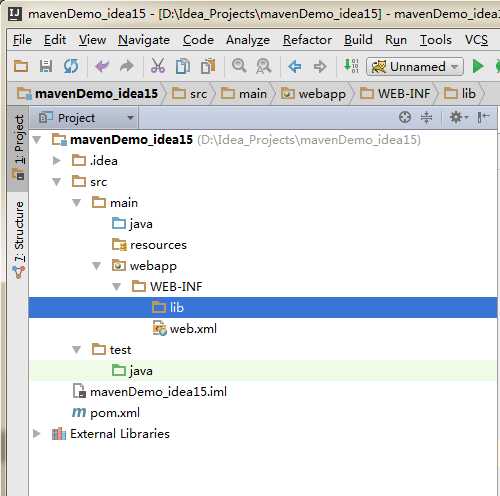Open the View menu
The image size is (500, 496).
[x=92, y=40]
